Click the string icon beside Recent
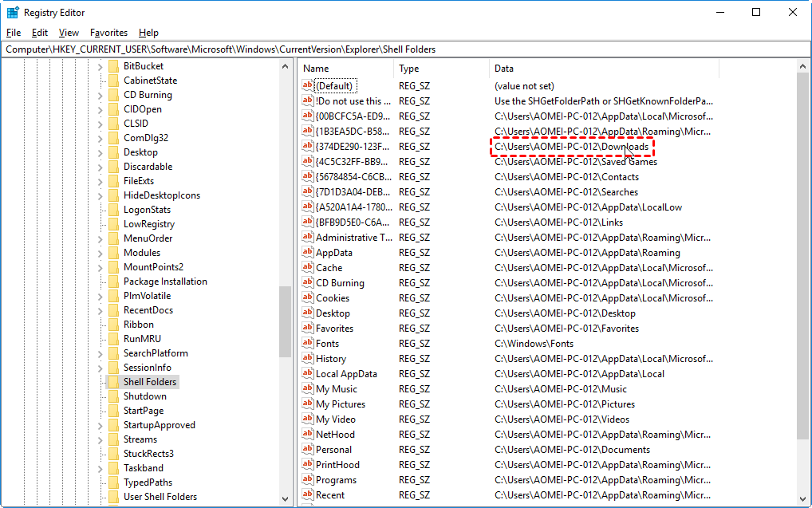Screen dimensions: 812x508 tap(308, 494)
